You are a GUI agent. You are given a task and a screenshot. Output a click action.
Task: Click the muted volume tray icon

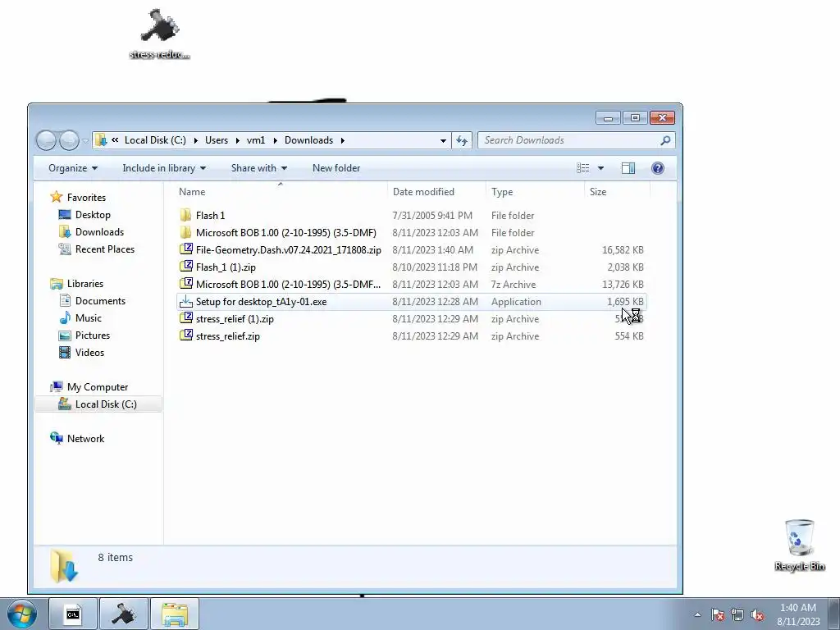(x=757, y=615)
